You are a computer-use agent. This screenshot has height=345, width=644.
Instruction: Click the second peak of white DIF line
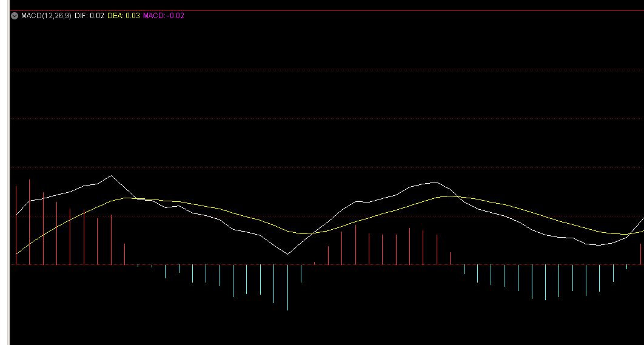pos(436,182)
